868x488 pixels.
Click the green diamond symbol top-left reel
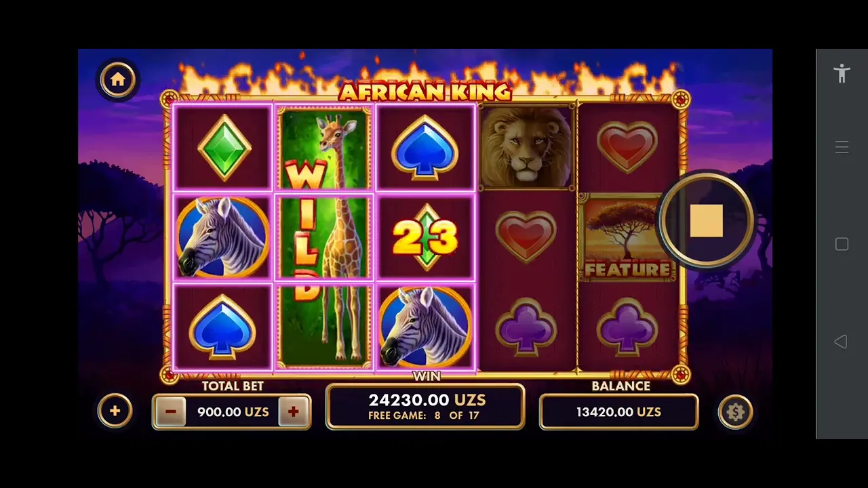click(224, 147)
